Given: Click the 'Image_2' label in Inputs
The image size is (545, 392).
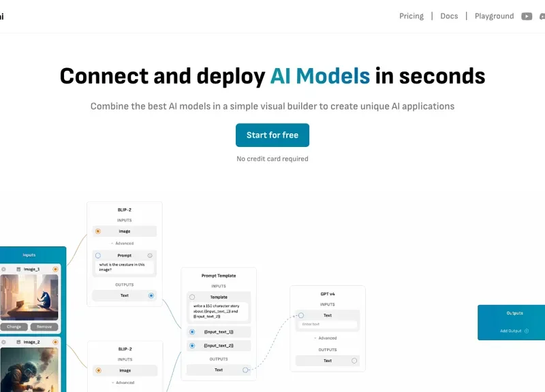Looking at the screenshot, I should click(x=31, y=342).
